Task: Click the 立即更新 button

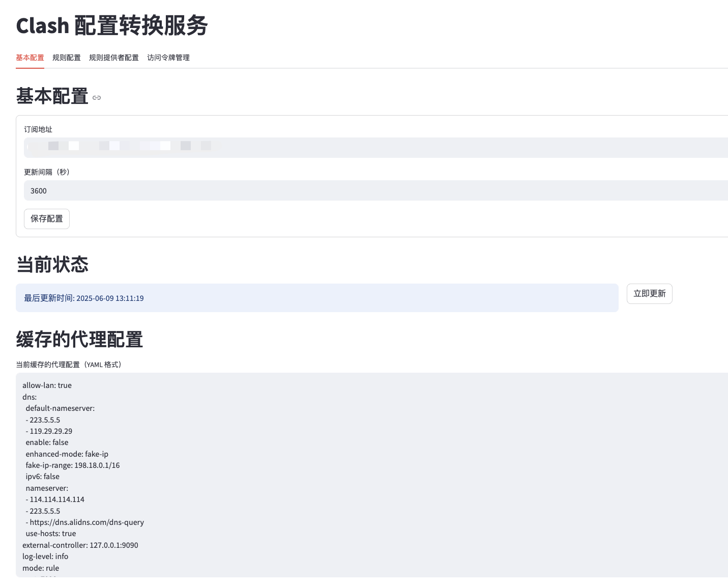Action: click(650, 294)
